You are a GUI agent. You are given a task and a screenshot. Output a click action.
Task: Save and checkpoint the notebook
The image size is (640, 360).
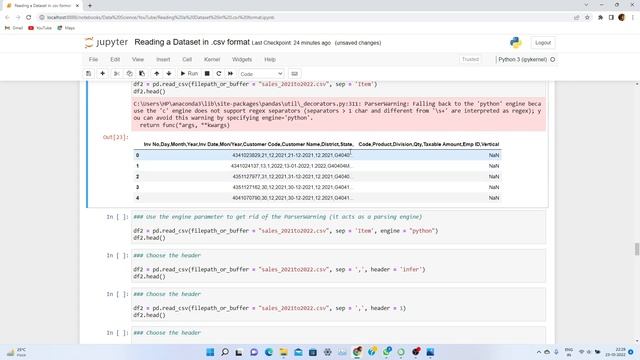point(89,74)
